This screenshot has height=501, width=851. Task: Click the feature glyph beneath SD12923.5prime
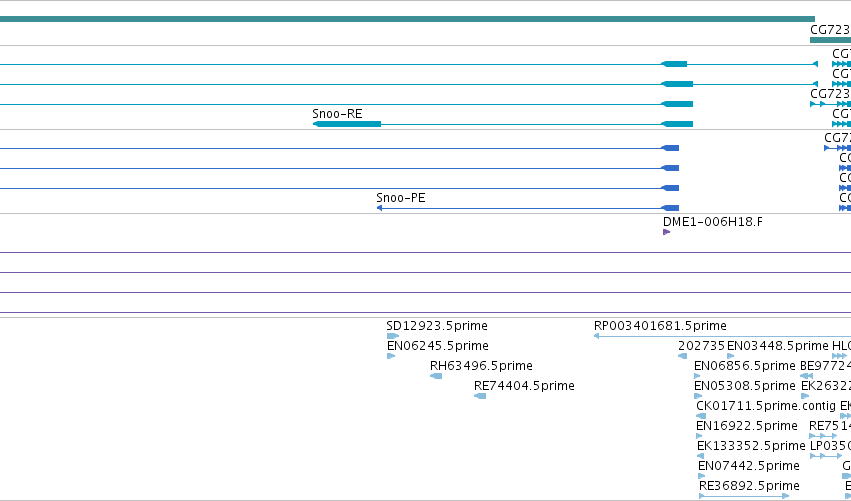point(392,336)
